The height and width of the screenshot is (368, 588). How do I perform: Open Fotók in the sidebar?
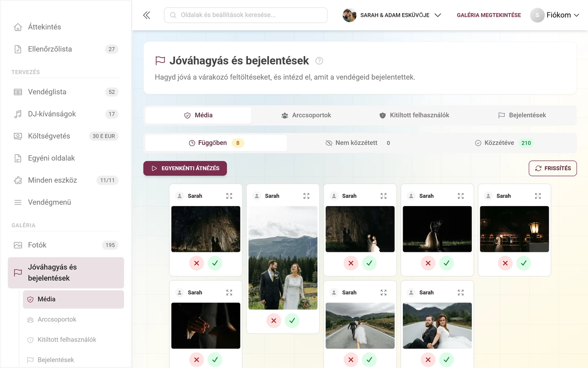(x=66, y=245)
